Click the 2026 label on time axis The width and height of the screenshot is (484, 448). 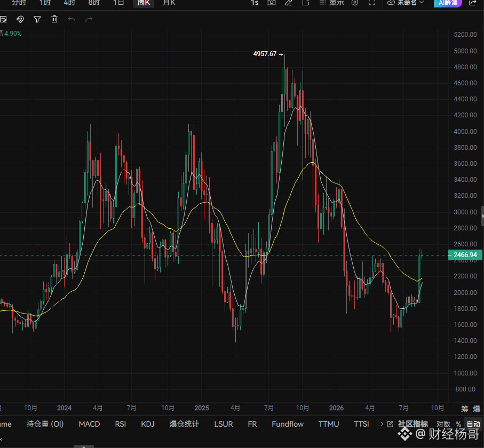click(x=337, y=408)
